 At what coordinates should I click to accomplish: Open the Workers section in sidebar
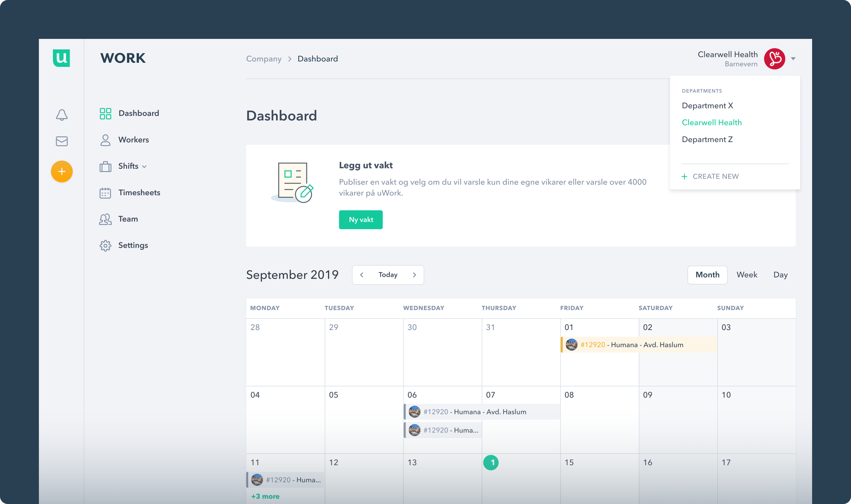pos(134,139)
